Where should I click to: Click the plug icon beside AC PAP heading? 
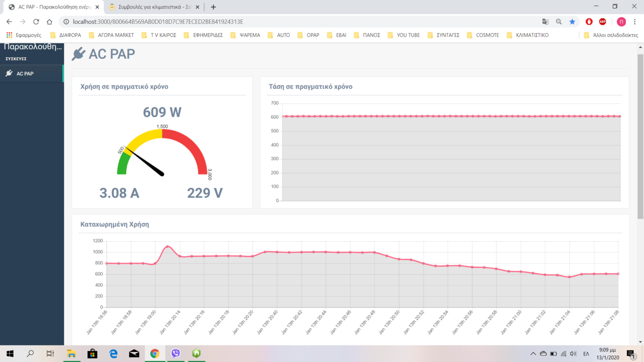coord(78,54)
